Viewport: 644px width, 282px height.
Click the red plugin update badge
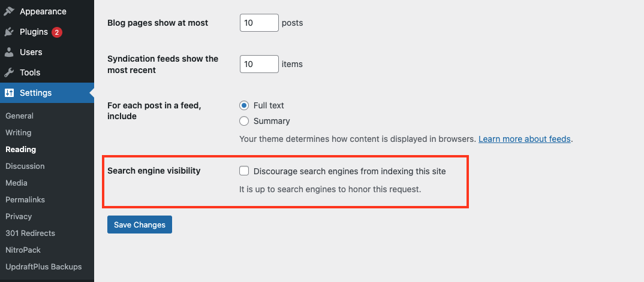click(57, 32)
